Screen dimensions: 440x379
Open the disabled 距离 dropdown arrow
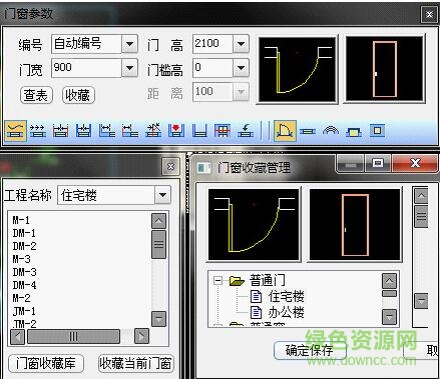click(x=241, y=92)
